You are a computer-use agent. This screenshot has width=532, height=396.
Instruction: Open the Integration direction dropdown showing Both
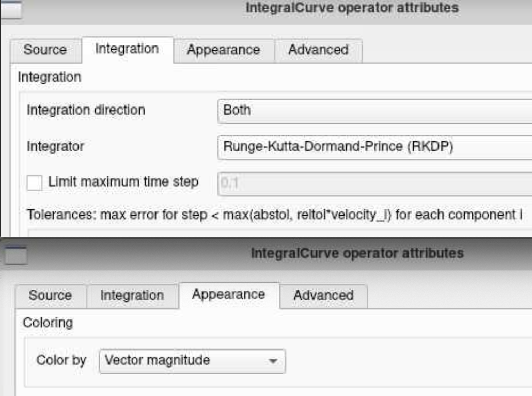[374, 111]
